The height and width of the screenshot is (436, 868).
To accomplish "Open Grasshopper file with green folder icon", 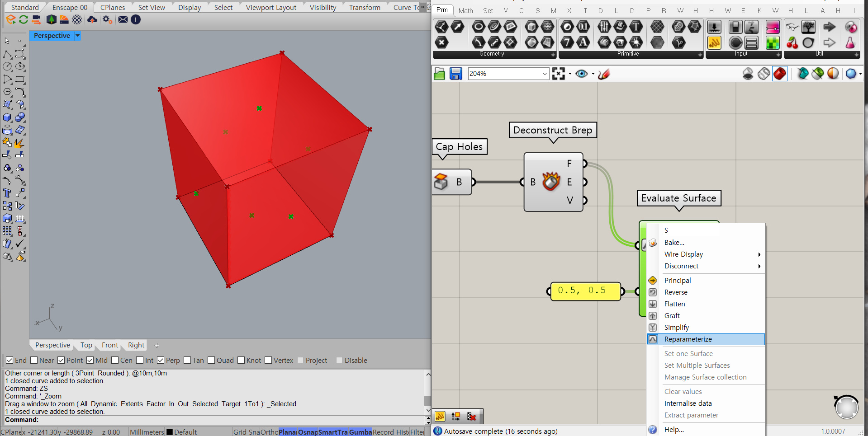I will point(439,74).
